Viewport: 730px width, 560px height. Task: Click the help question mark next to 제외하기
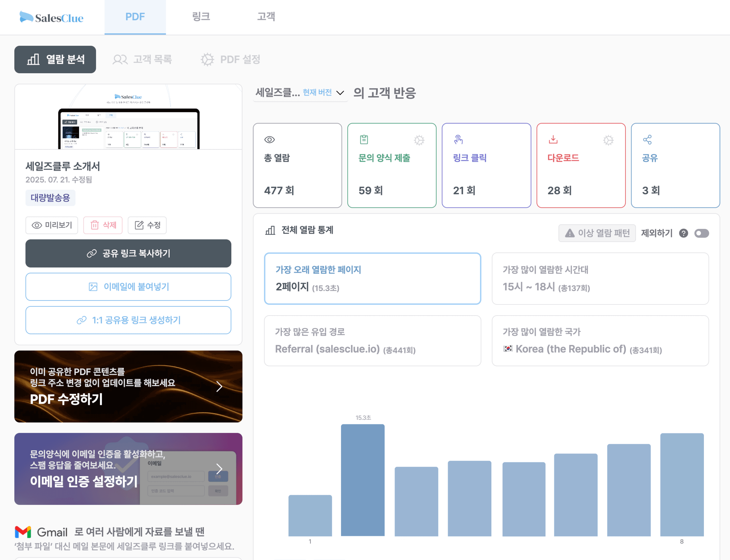[683, 233]
